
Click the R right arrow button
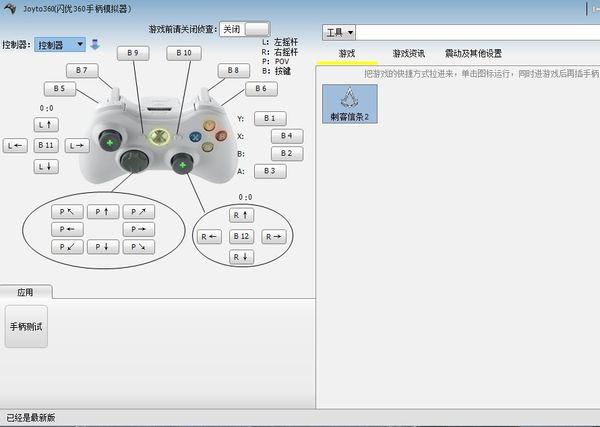pos(274,237)
